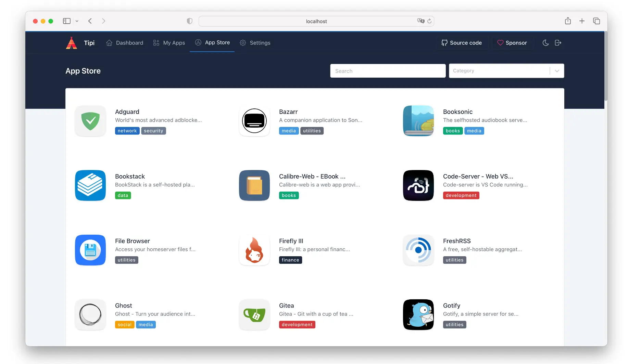Click the localhost address bar
Image resolution: width=628 pixels, height=364 pixels.
pyautogui.click(x=316, y=21)
